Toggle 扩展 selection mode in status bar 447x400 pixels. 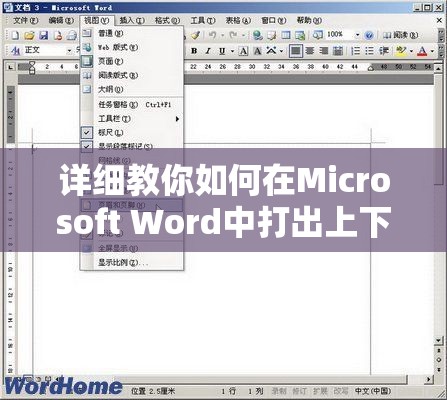coord(320,391)
